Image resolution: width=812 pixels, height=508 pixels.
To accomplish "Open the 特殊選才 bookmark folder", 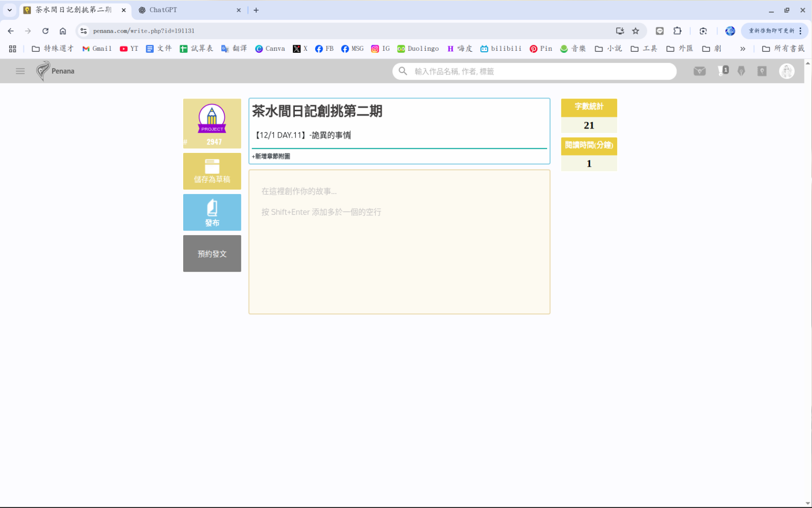I will pos(53,49).
